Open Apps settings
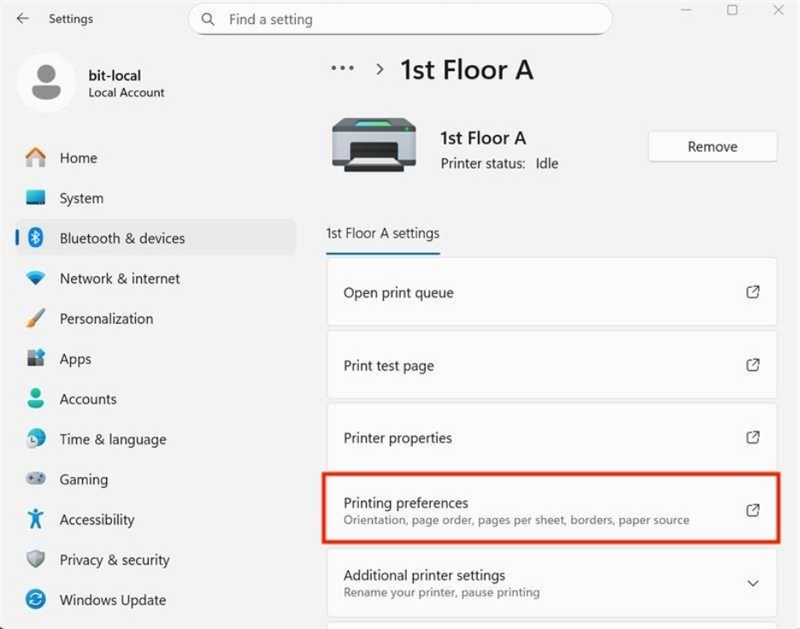The image size is (800, 629). [156, 359]
